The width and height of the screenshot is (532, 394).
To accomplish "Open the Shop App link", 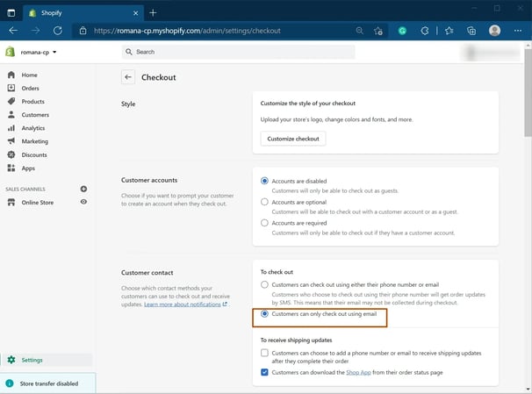I will (x=358, y=373).
